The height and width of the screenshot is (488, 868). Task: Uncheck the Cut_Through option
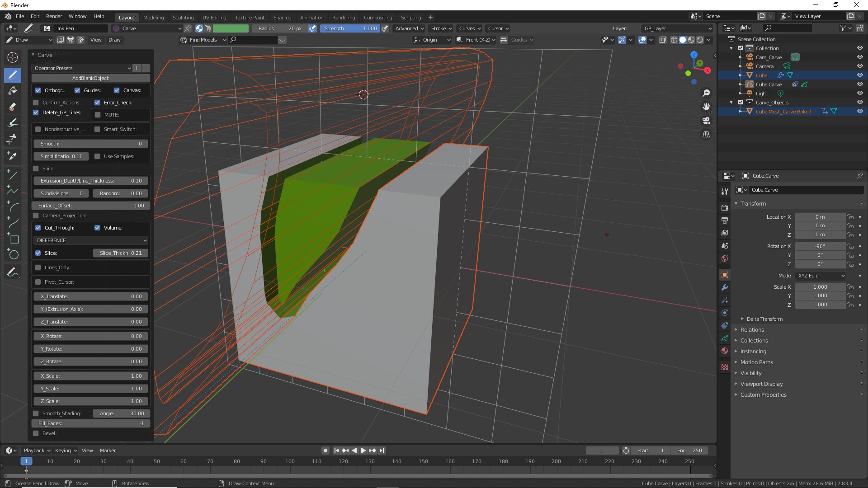(38, 228)
